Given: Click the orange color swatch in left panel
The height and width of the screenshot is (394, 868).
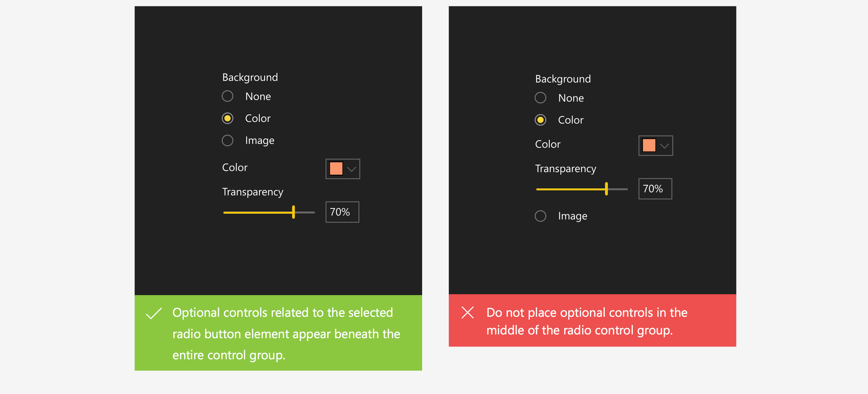Looking at the screenshot, I should point(336,169).
